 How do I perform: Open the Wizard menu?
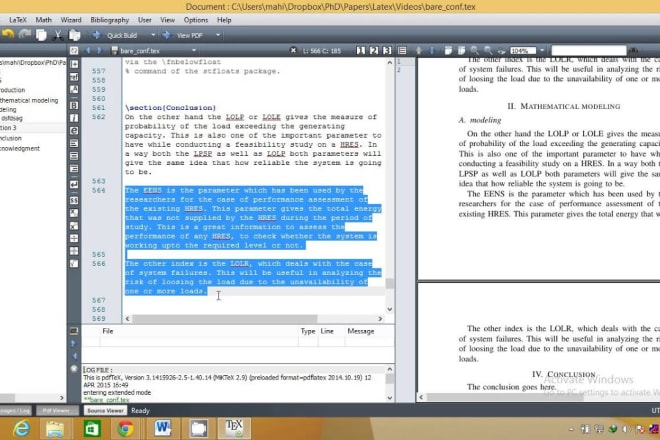[71, 20]
